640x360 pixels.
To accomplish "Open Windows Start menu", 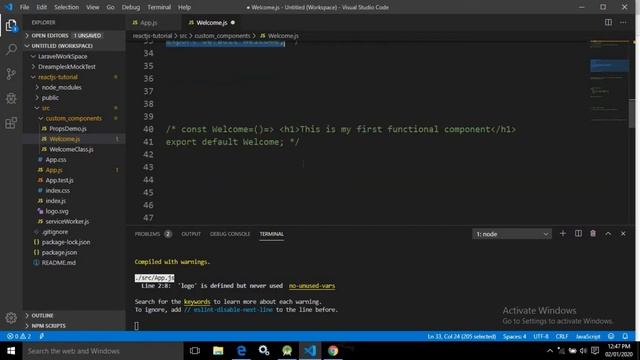I will point(11,351).
